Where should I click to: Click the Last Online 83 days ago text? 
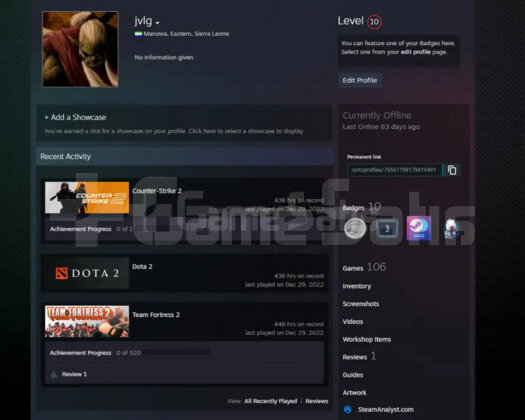(x=381, y=127)
